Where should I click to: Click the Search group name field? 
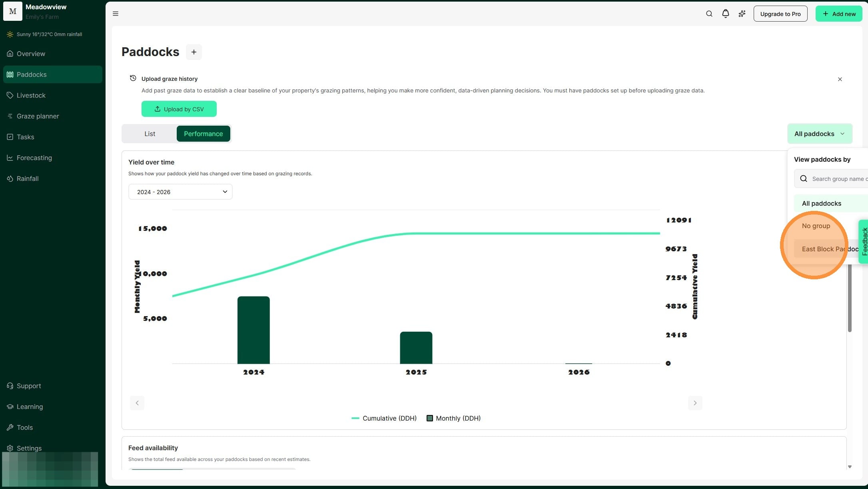836,179
